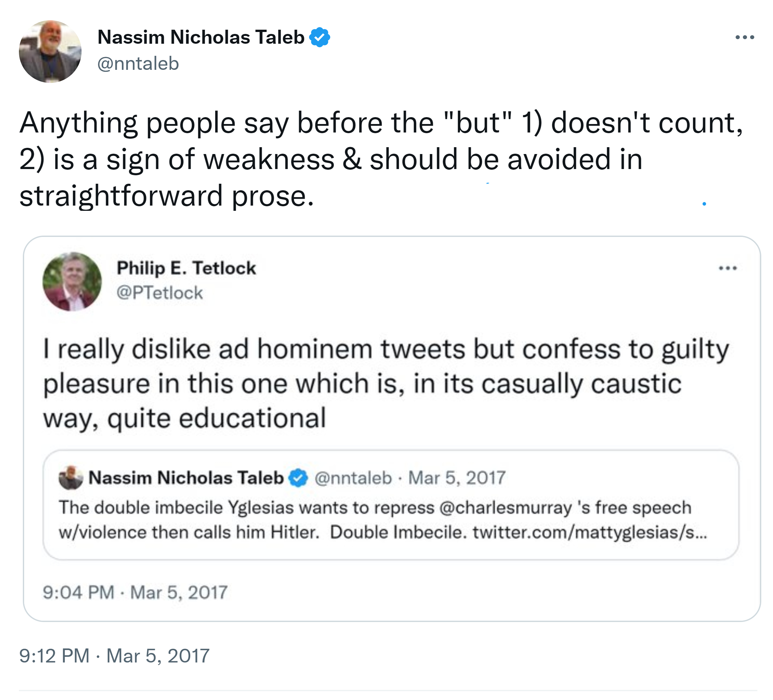Screen dimensions: 773x700
Task: Click the @nntaleb handle in the nested tweet
Action: pyautogui.click(x=353, y=478)
